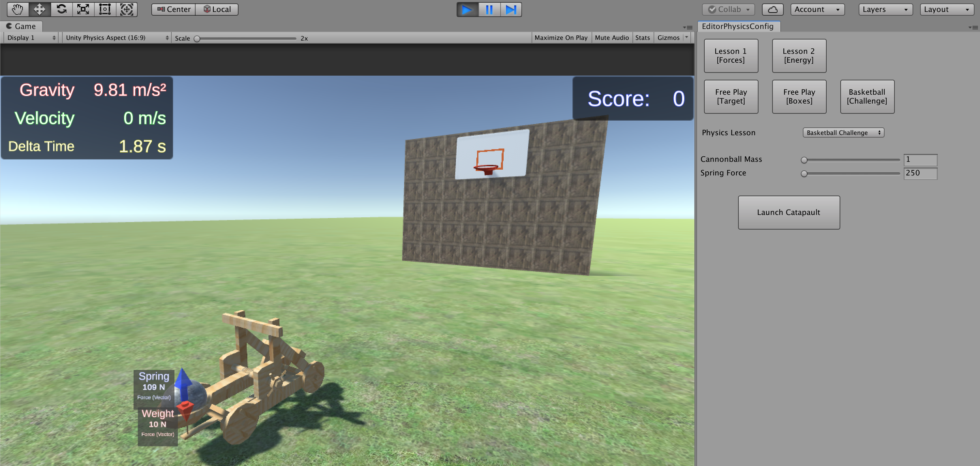Screen dimensions: 980x466
Task: Select the Rect transform tool
Action: [x=105, y=9]
